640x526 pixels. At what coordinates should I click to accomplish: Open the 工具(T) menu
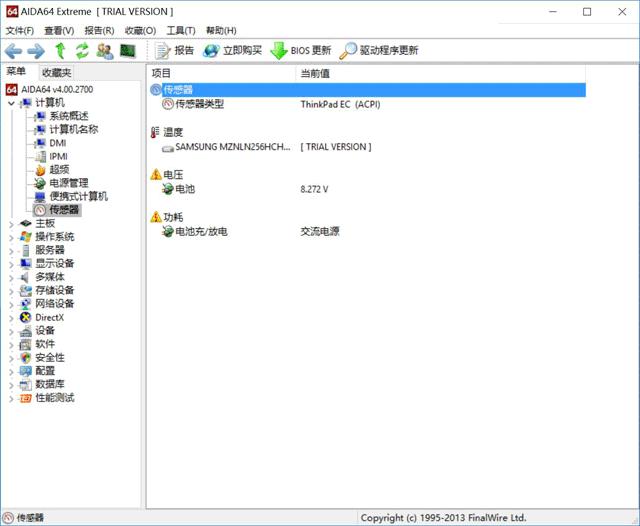coord(181,31)
